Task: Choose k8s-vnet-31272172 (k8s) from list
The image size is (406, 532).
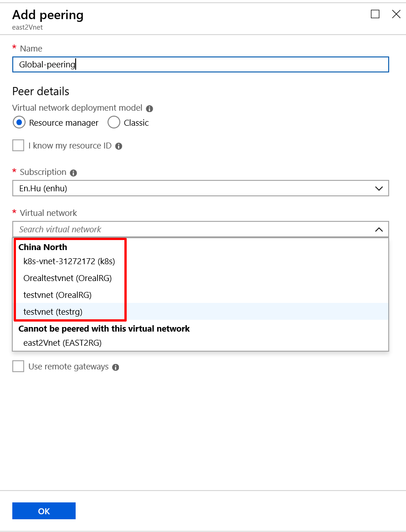Action: (69, 261)
